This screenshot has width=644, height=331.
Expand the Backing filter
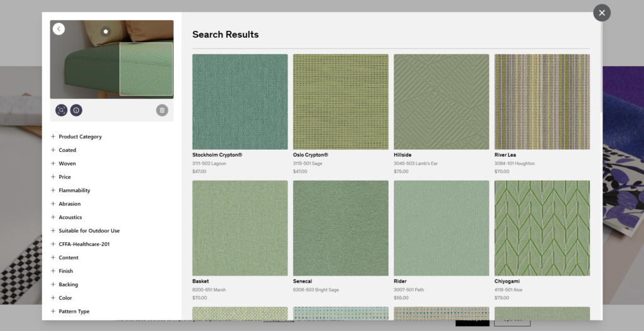[x=64, y=284]
